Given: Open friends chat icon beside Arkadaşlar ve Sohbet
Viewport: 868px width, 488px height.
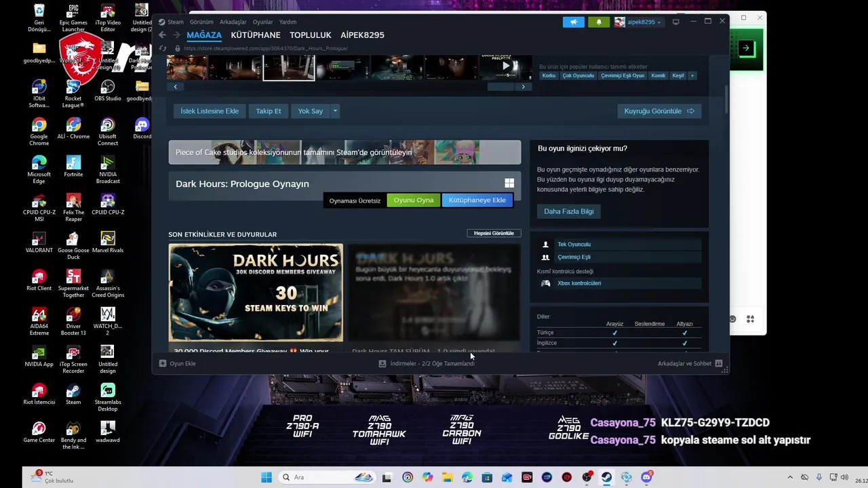Looking at the screenshot, I should pos(719,363).
